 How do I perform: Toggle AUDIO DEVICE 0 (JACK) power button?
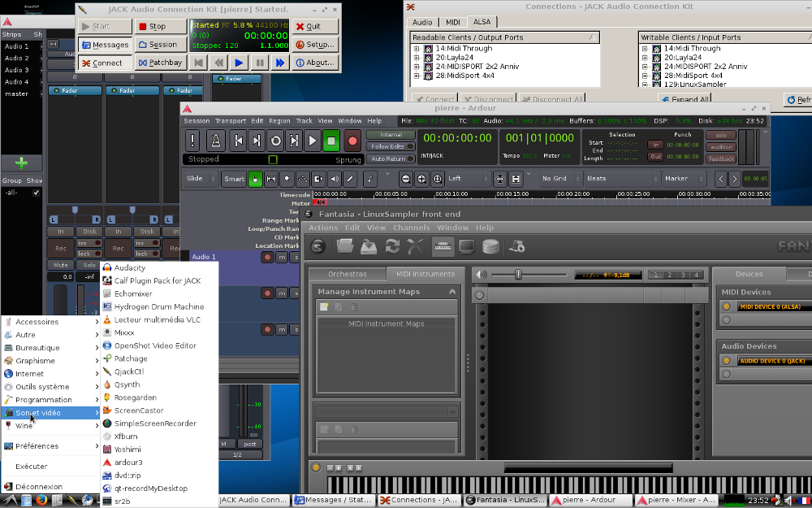tap(727, 360)
